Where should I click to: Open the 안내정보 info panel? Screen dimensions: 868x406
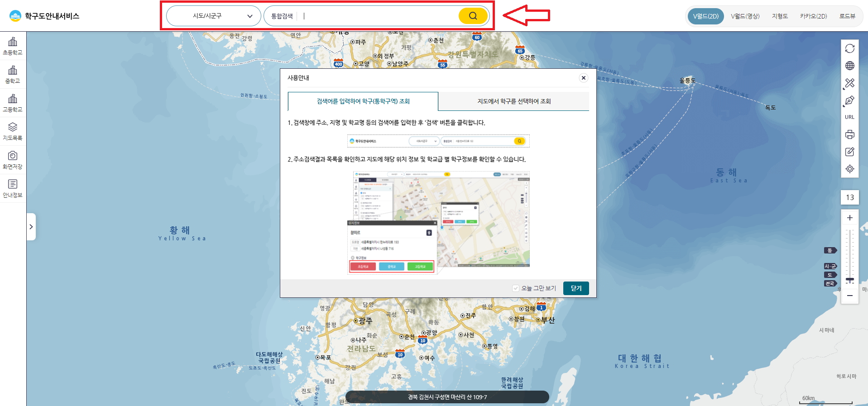click(x=13, y=189)
